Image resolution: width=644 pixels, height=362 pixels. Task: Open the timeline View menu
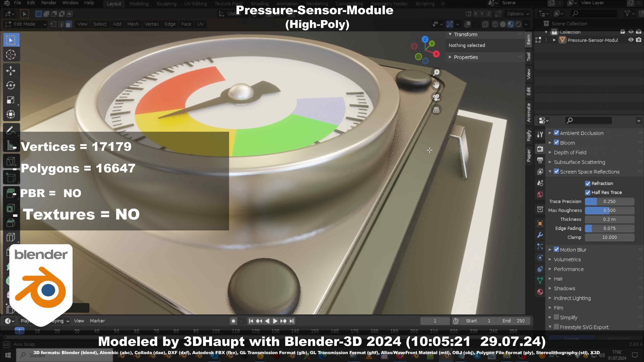pos(79,321)
